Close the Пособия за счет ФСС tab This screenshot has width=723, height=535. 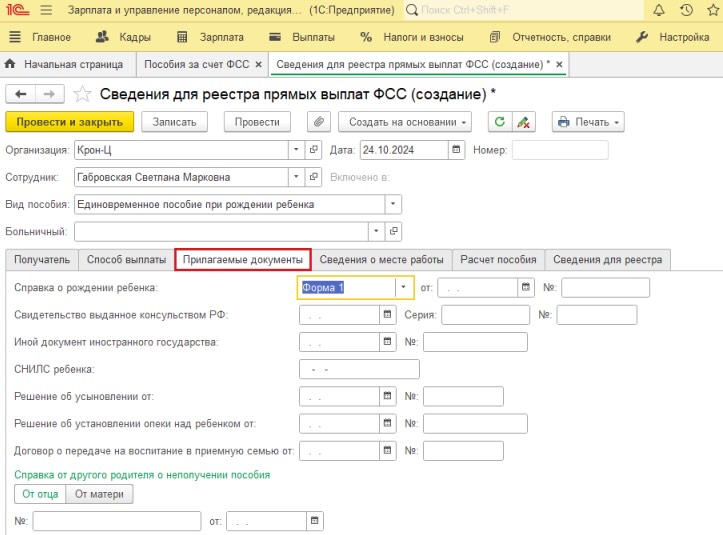tap(259, 64)
